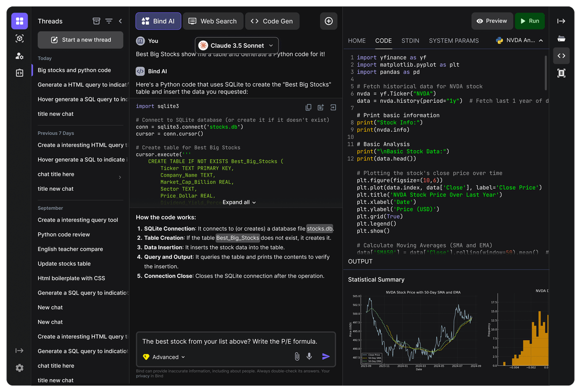Switch to the Code Gen tab
Viewport: 581px width, 392px height.
point(272,21)
